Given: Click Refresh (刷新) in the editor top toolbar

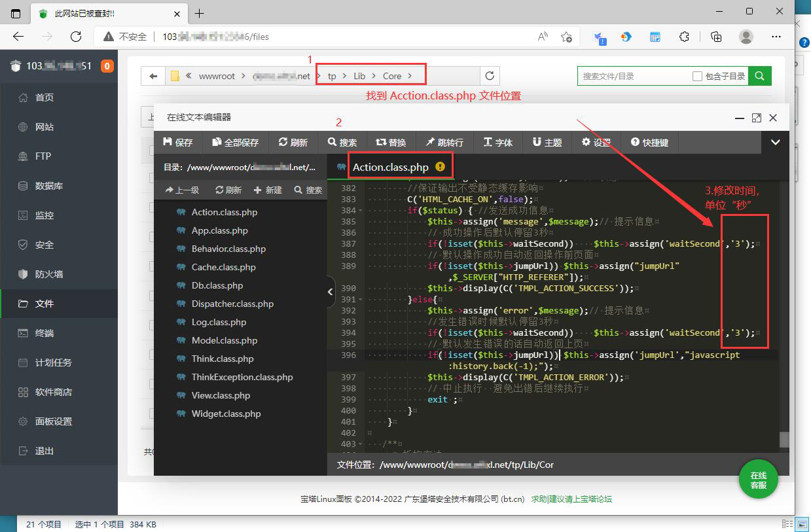Looking at the screenshot, I should 293,142.
